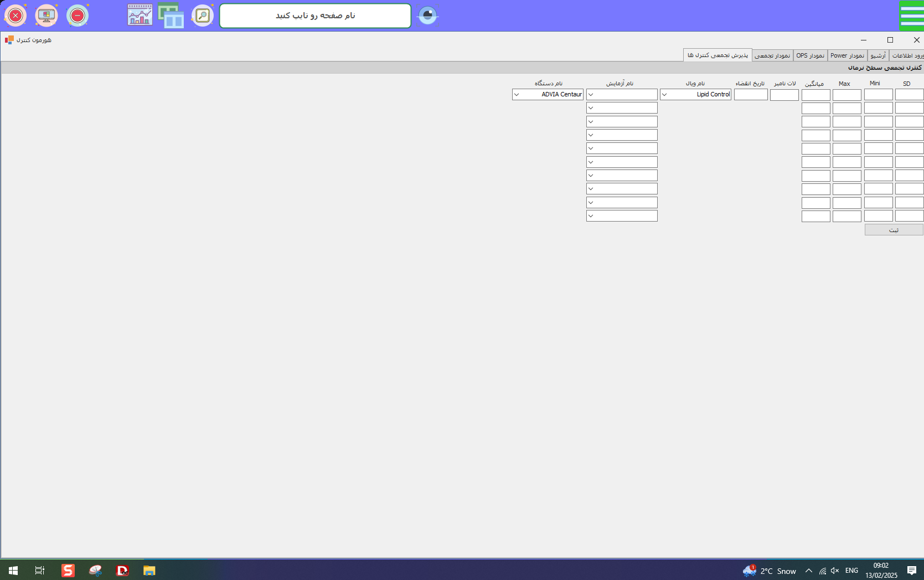The height and width of the screenshot is (580, 924).
Task: Click the page name search box in toolbar
Action: (315, 16)
